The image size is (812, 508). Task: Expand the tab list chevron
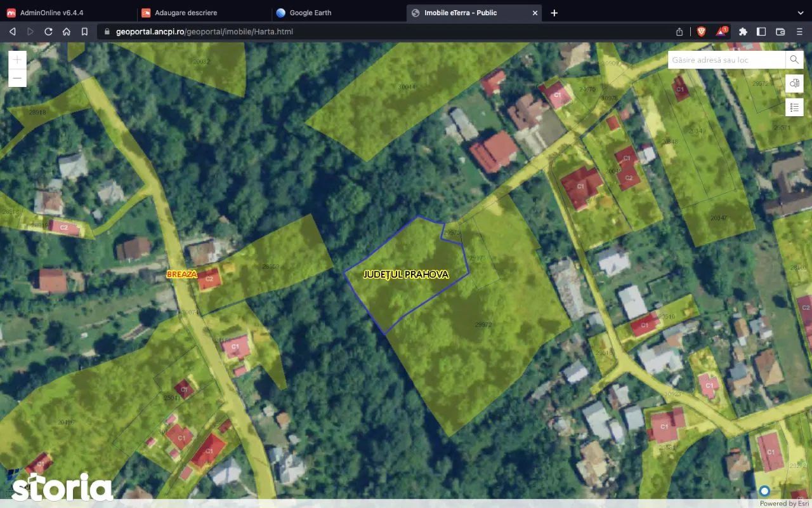pyautogui.click(x=800, y=13)
